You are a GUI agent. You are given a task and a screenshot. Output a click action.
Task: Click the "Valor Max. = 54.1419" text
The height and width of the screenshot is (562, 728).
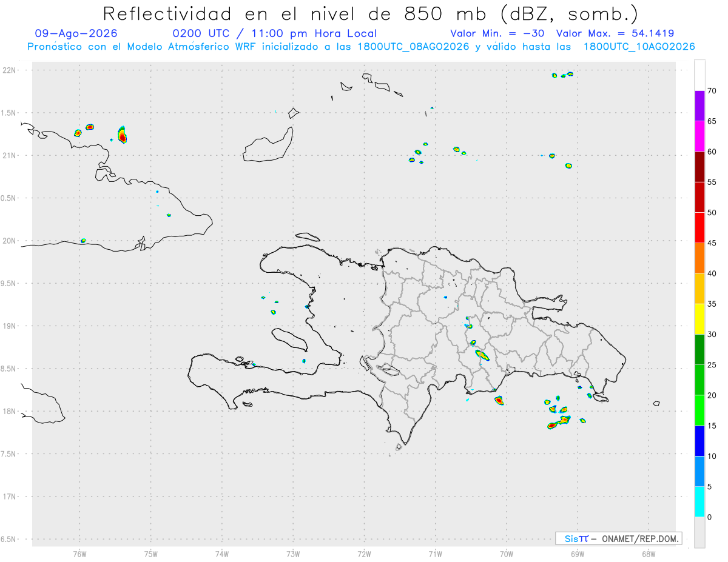click(615, 33)
